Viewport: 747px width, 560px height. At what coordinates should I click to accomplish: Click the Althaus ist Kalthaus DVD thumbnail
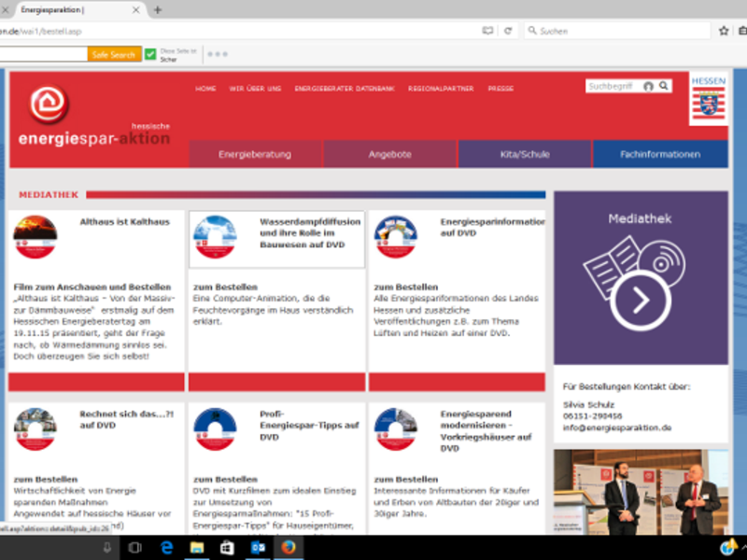(35, 237)
